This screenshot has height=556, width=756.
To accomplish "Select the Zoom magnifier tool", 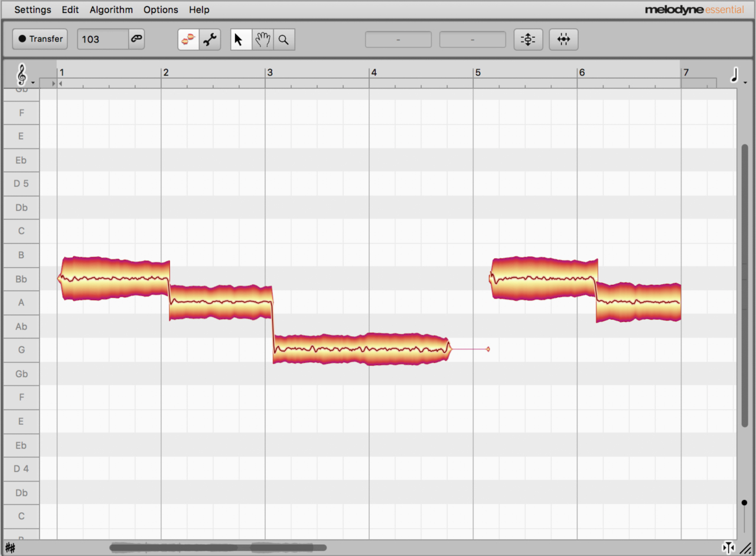I will 284,40.
